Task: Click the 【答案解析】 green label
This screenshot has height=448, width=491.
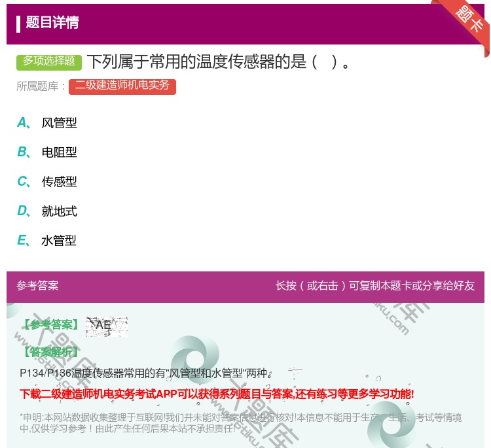Action: click(x=51, y=353)
